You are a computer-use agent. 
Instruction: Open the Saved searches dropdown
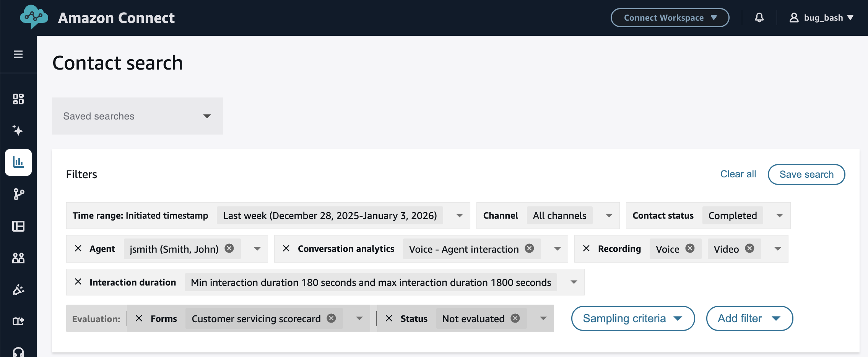click(x=137, y=116)
